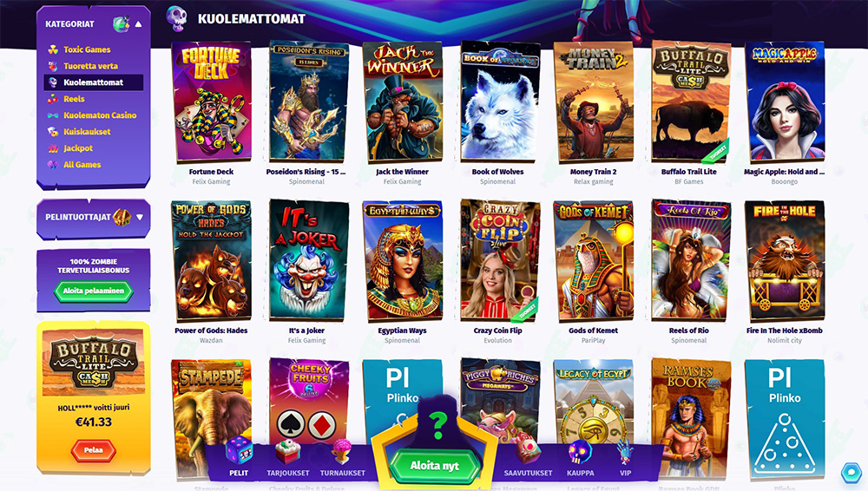868x491 pixels.
Task: Click the KAUPPA skull icon
Action: coord(580,452)
